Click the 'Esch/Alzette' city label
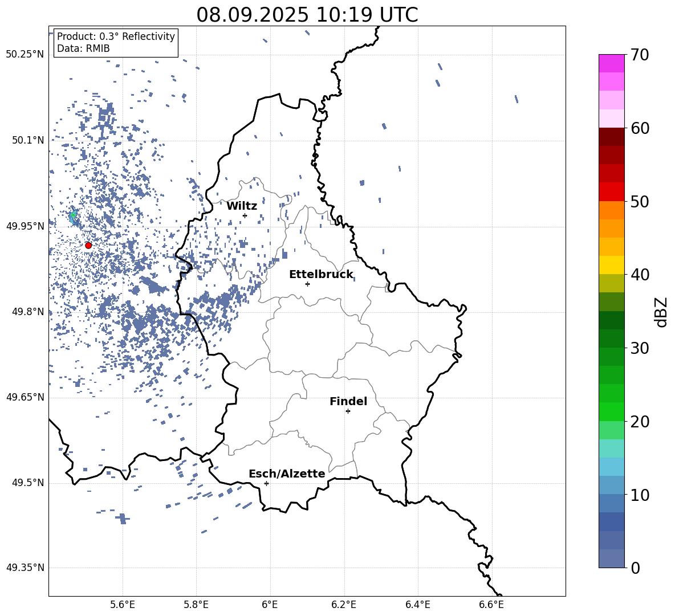Image resolution: width=675 pixels, height=616 pixels. (x=287, y=474)
